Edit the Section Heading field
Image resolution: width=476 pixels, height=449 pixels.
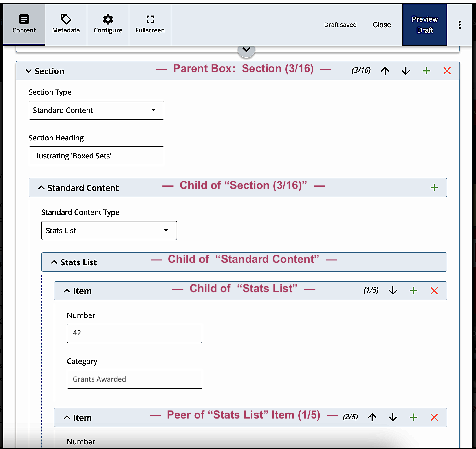[x=96, y=156]
